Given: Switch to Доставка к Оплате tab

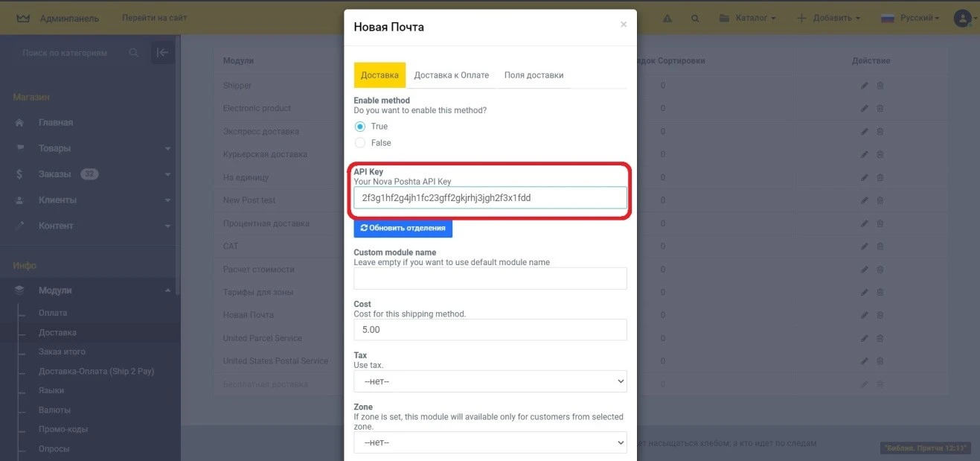Looking at the screenshot, I should tap(451, 75).
